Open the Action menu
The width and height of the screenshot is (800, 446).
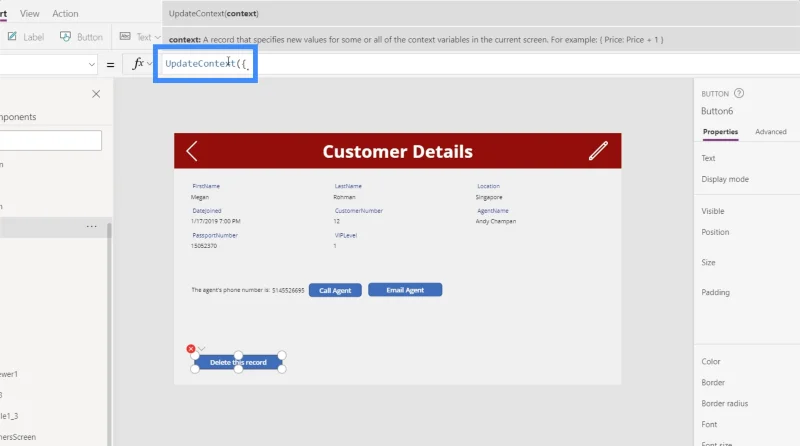(65, 14)
